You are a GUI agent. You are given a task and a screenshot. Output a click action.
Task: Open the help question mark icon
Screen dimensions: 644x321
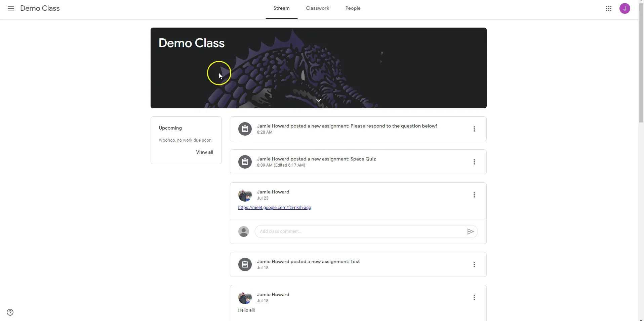10,312
